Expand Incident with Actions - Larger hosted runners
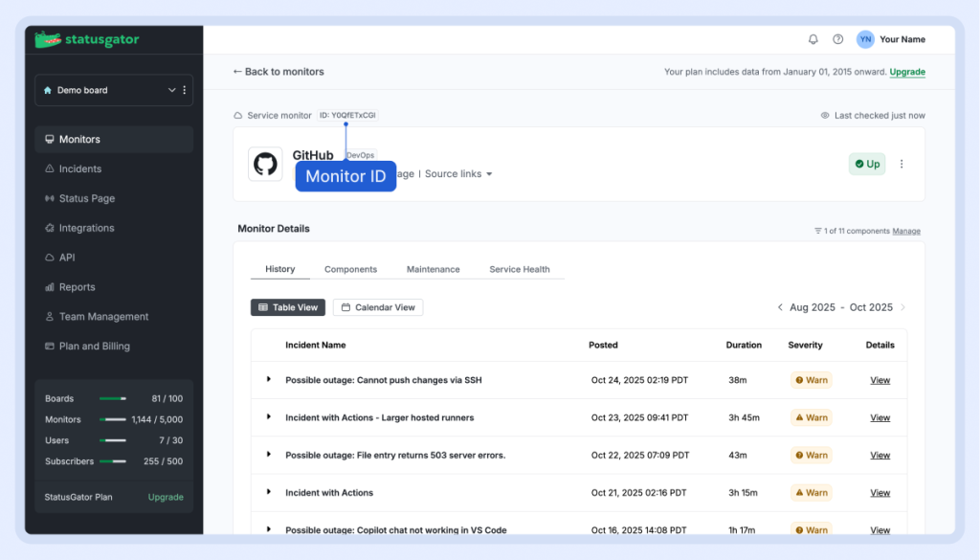Viewport: 980px width, 560px height. click(x=269, y=417)
